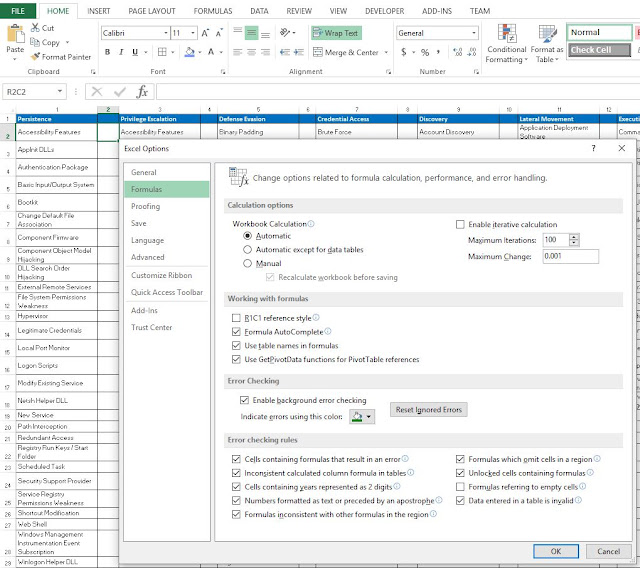This screenshot has width=640, height=568.
Task: Click the Top Align icon
Action: click(x=238, y=33)
